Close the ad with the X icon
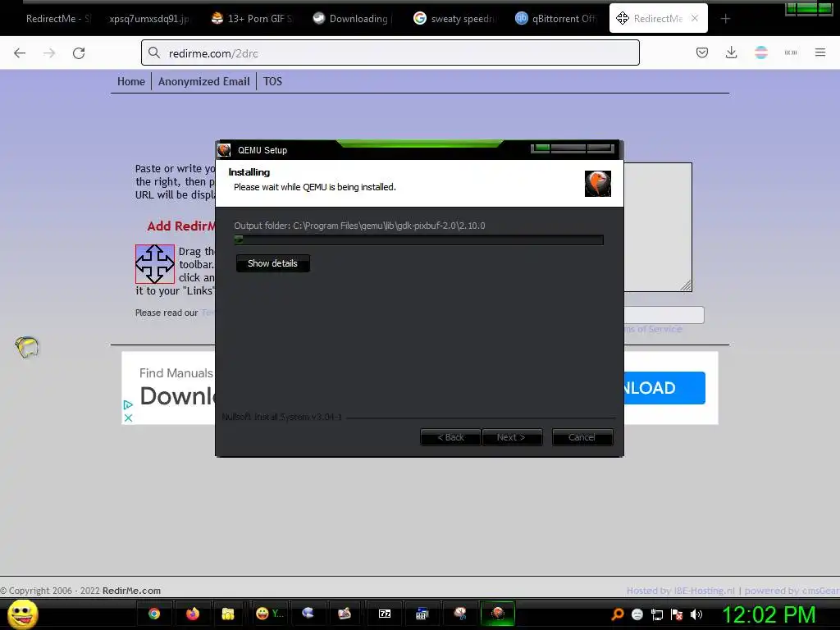The width and height of the screenshot is (840, 630). pos(128,418)
